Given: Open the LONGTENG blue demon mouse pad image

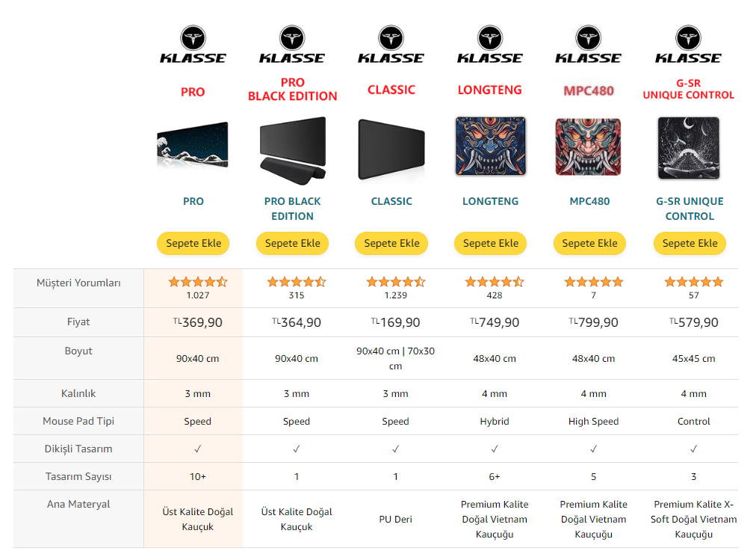Looking at the screenshot, I should [x=490, y=147].
